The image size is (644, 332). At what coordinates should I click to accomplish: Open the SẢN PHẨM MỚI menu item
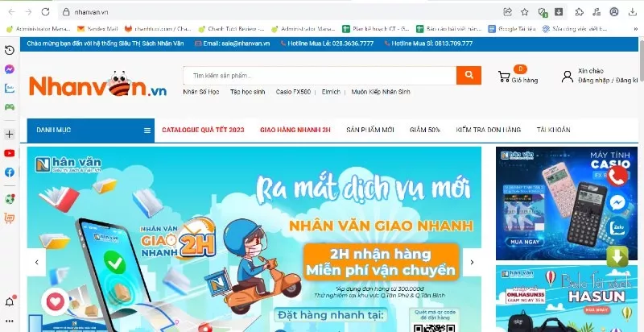coord(370,130)
